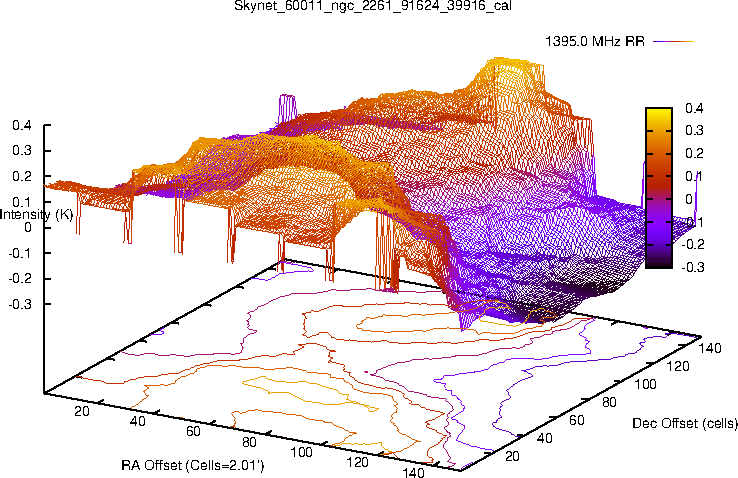Select the Intensity (K) axis label
This screenshot has height=478, width=738.
37,215
